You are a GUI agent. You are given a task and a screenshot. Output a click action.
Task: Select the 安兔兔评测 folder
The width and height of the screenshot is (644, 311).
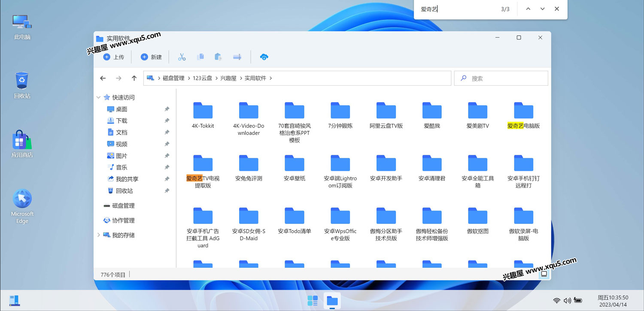(249, 168)
